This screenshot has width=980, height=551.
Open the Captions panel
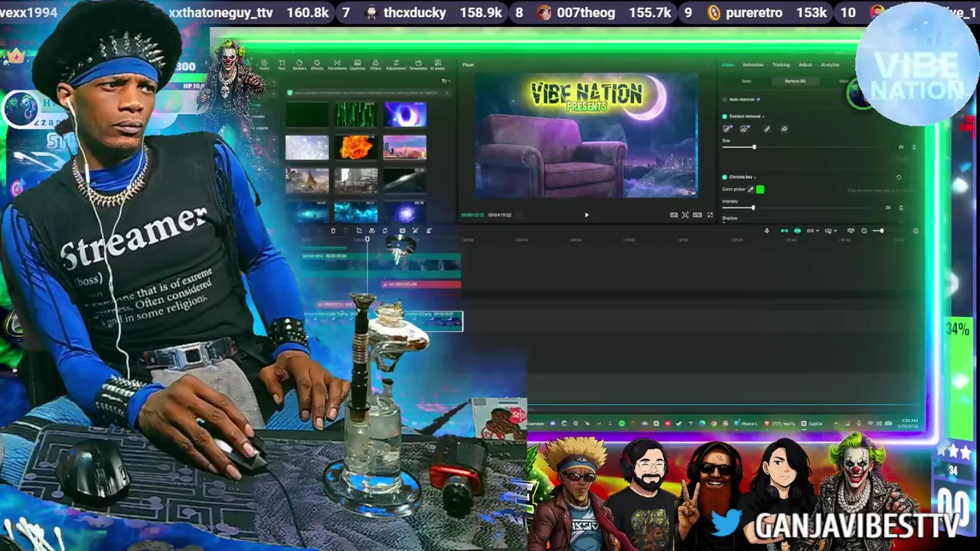pos(358,64)
